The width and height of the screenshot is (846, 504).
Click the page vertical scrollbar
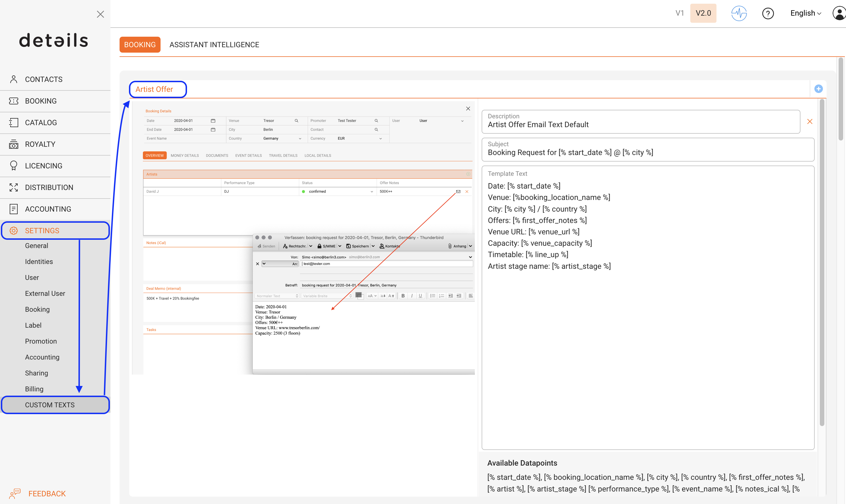point(841,99)
